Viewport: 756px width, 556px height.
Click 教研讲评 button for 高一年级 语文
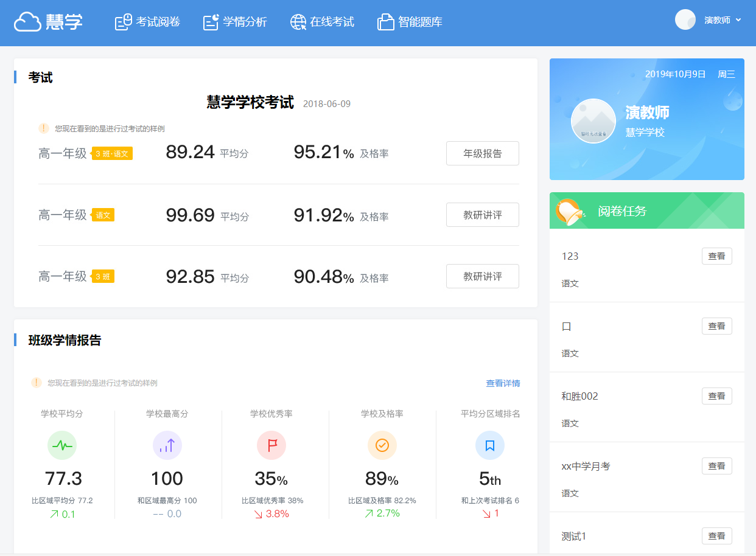tap(483, 215)
